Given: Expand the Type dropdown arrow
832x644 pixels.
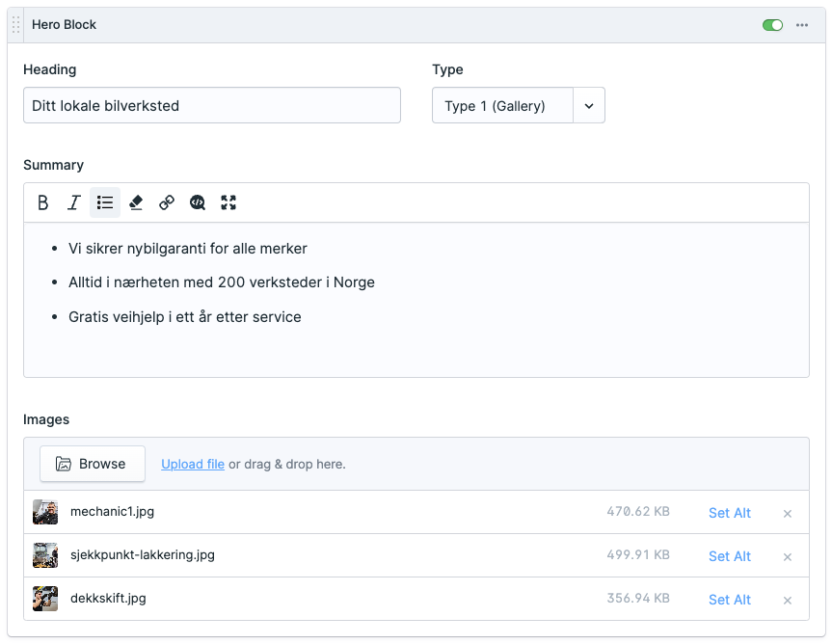Looking at the screenshot, I should 589,106.
